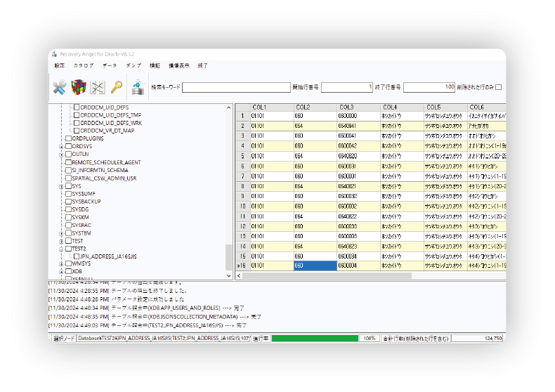Check the TEST2 schema checkbox
The height and width of the screenshot is (392, 555).
pos(69,249)
